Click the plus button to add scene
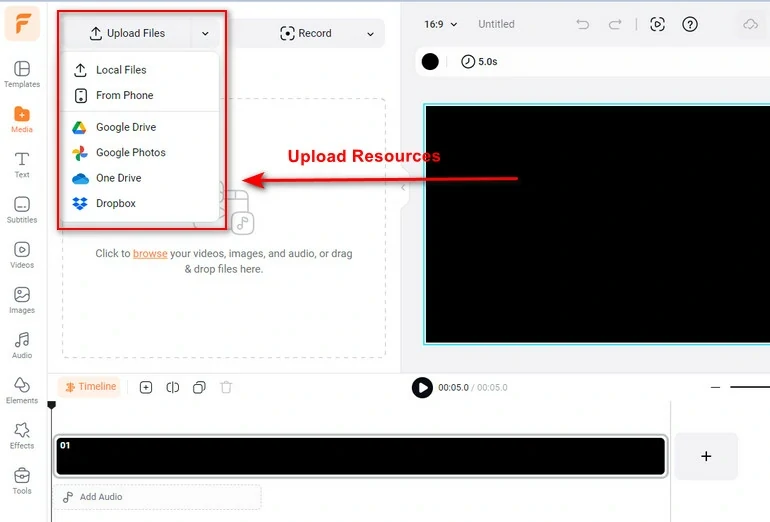 coord(706,456)
